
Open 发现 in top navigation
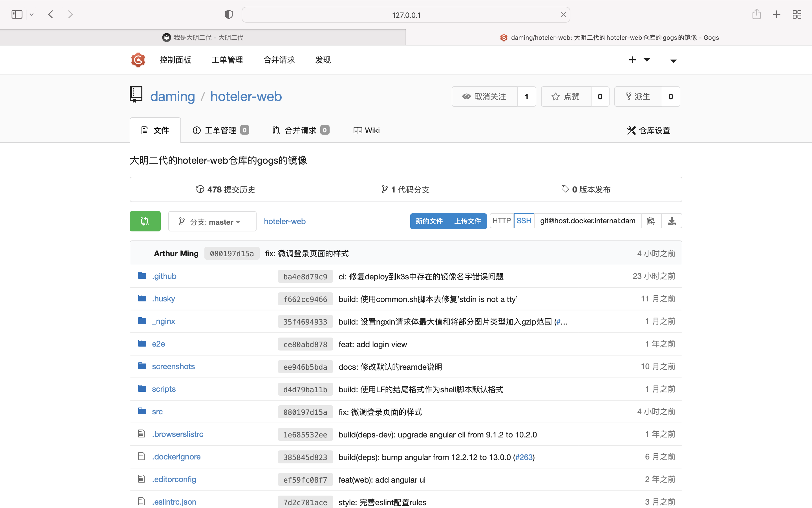click(323, 60)
